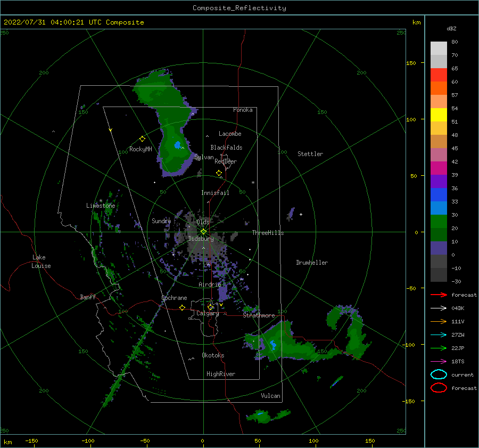Viewport: 479px width, 448px height.
Task: Click the RedDeer city label
Action: 226,161
